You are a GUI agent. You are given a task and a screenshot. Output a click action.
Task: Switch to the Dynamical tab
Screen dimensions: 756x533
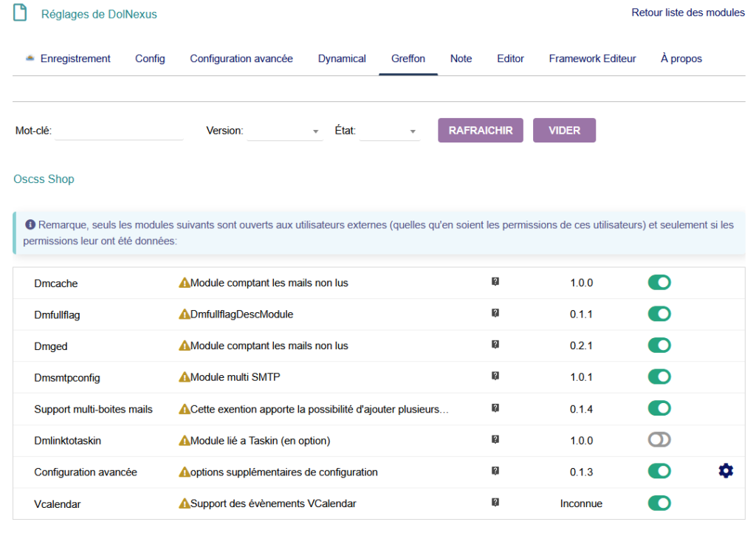(x=342, y=59)
